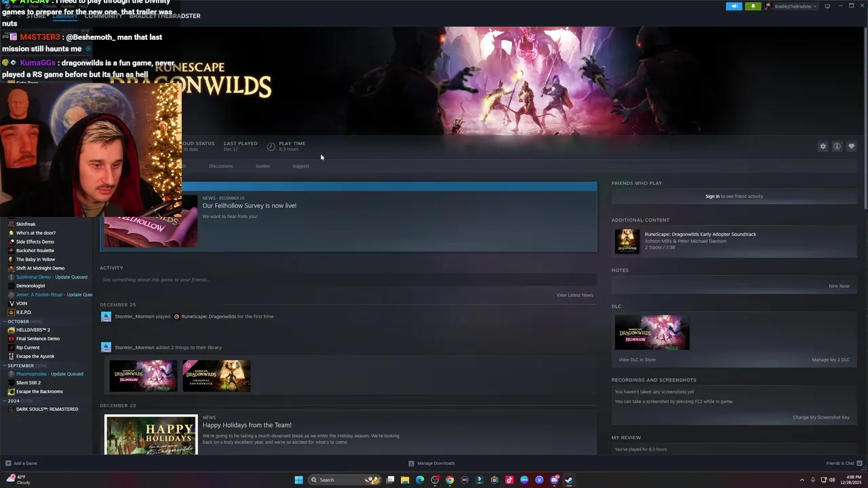868x488 pixels.
Task: Open the Support tab
Action: (x=300, y=166)
